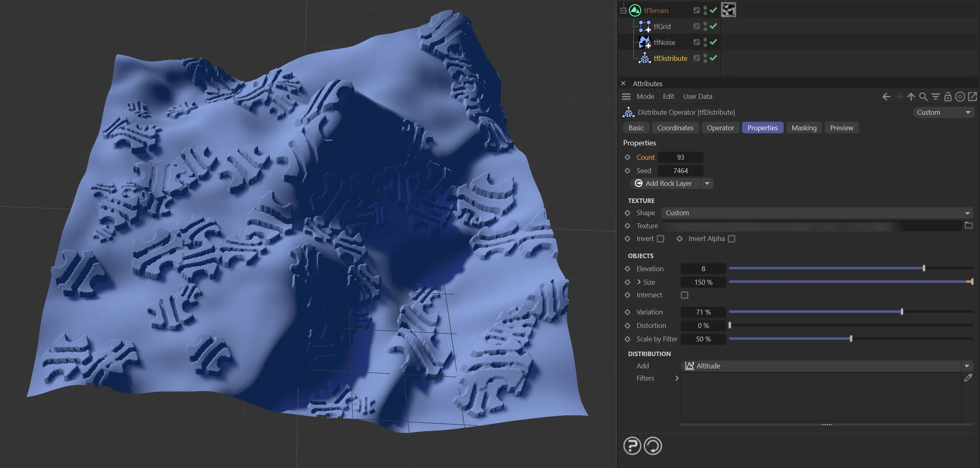Click the filters eyedropper pick icon
The image size is (980, 468).
(x=968, y=378)
